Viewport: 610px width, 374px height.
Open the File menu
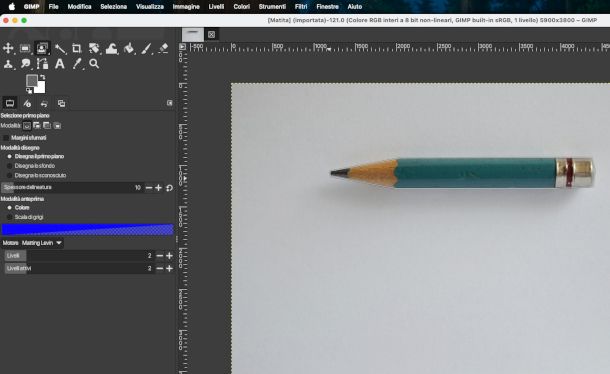54,7
